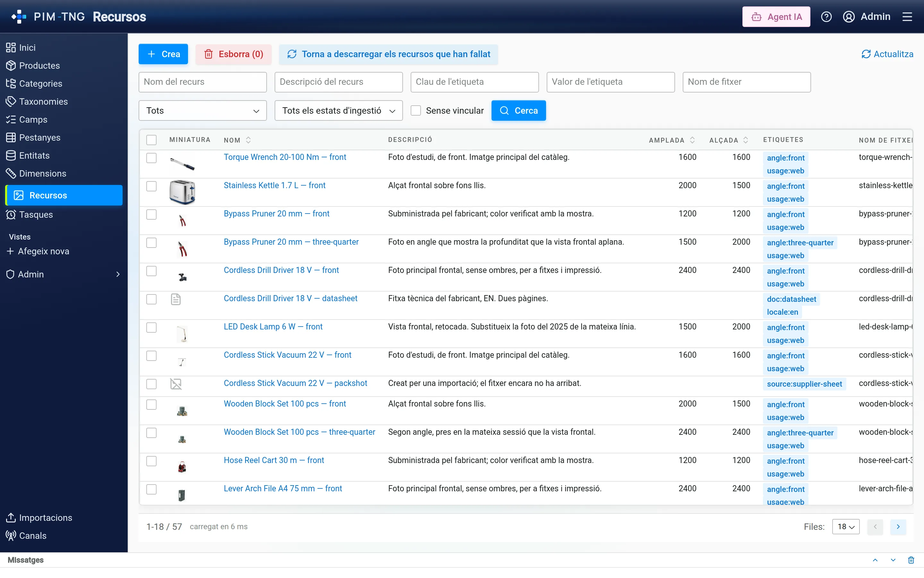Click the previous page arrow
The image size is (924, 578).
click(875, 527)
